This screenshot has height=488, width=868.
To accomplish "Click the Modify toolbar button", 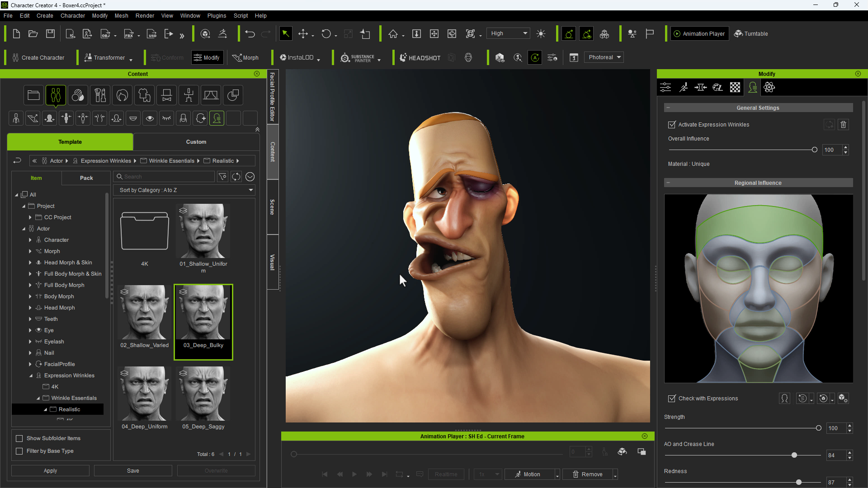I will tap(207, 58).
